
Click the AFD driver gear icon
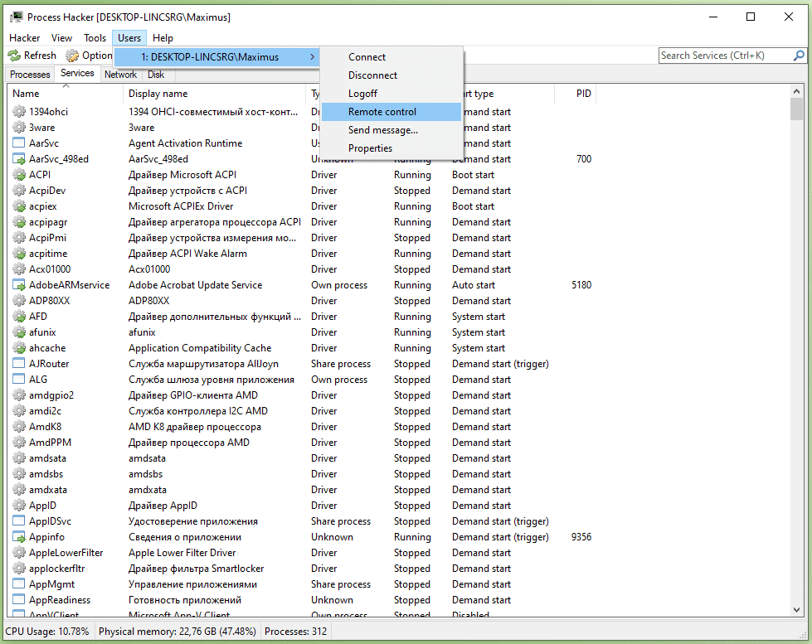click(x=19, y=317)
